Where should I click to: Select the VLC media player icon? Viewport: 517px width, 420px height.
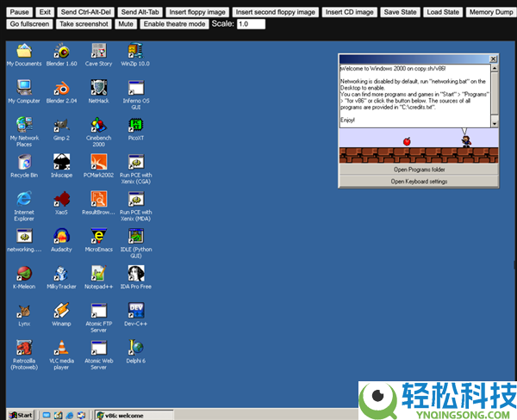[62, 348]
